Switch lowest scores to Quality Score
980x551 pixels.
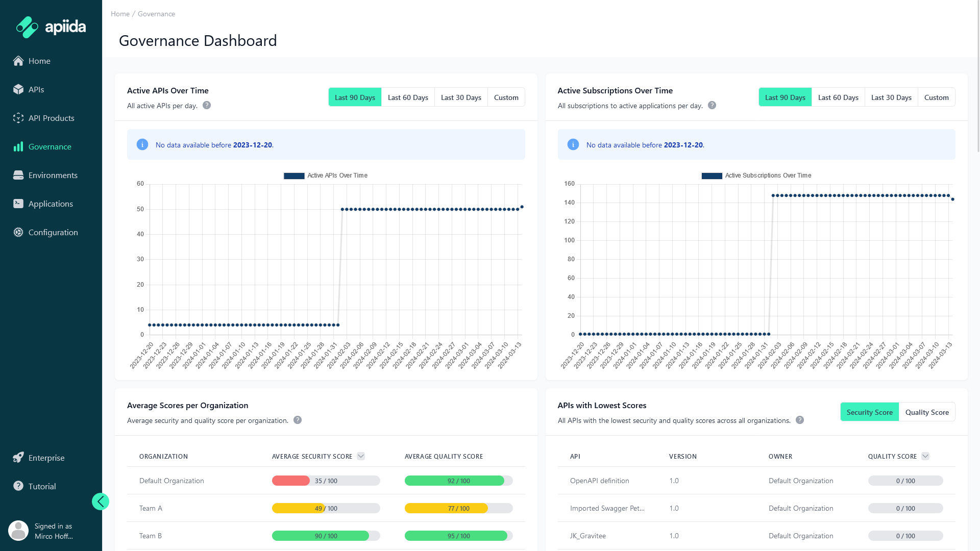pyautogui.click(x=927, y=412)
